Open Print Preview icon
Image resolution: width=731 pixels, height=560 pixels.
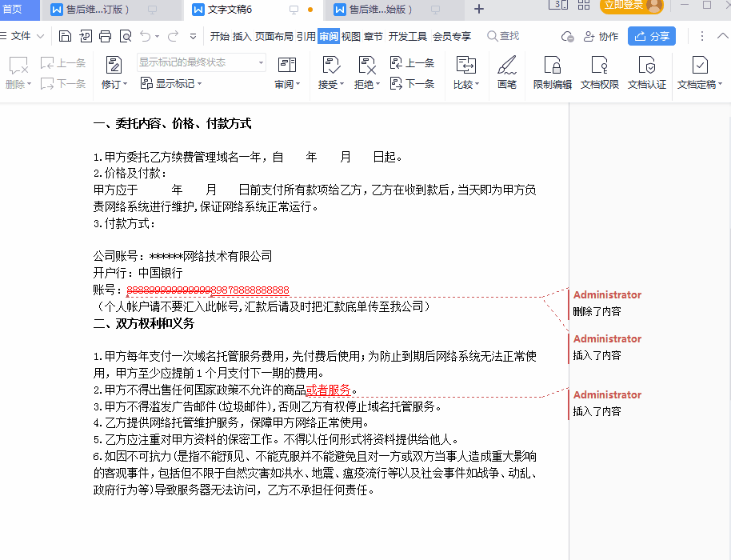coord(126,36)
